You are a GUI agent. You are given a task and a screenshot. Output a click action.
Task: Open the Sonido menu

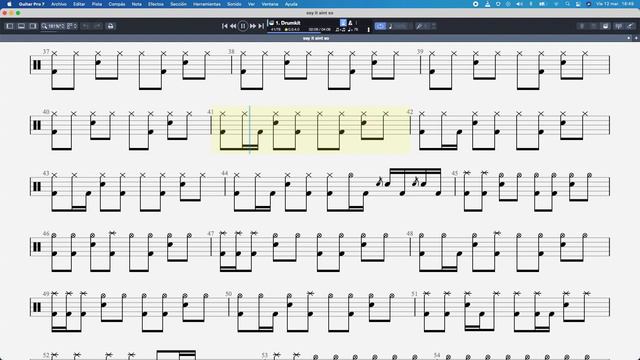(234, 4)
